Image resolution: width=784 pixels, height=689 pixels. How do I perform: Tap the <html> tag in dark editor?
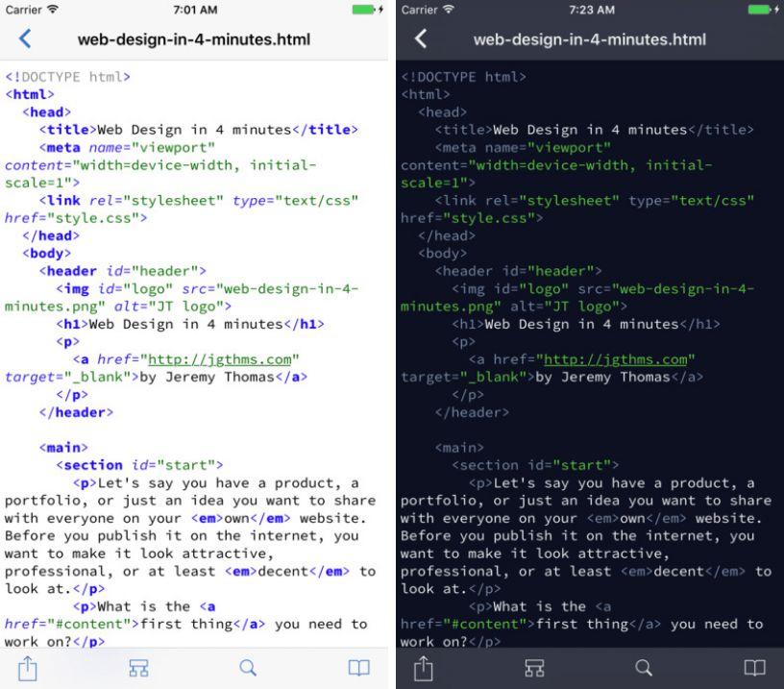coord(426,94)
